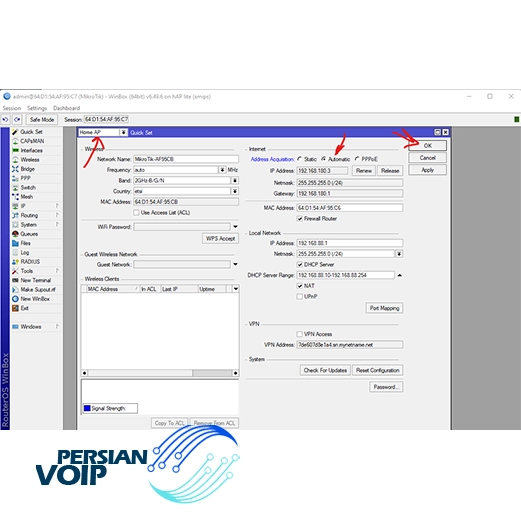The height and width of the screenshot is (519, 521).
Task: Open RADIUS from the sidebar
Action: pos(30,262)
